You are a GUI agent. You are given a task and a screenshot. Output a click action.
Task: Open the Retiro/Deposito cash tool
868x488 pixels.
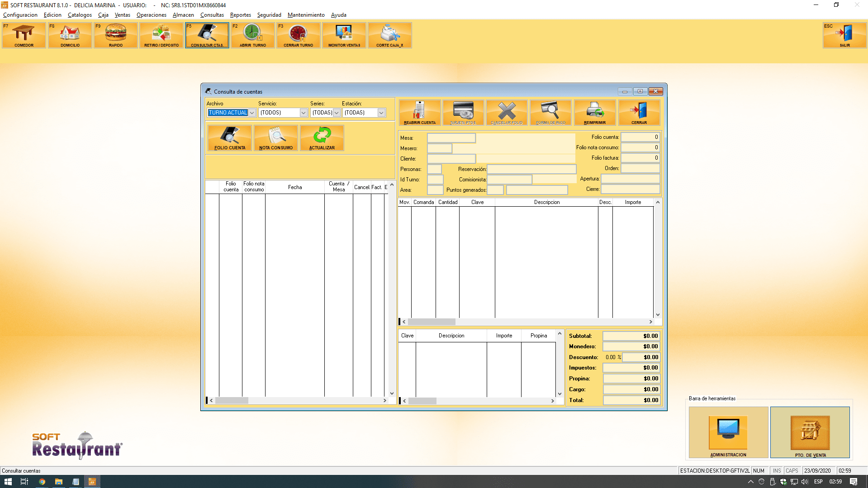[x=161, y=35]
